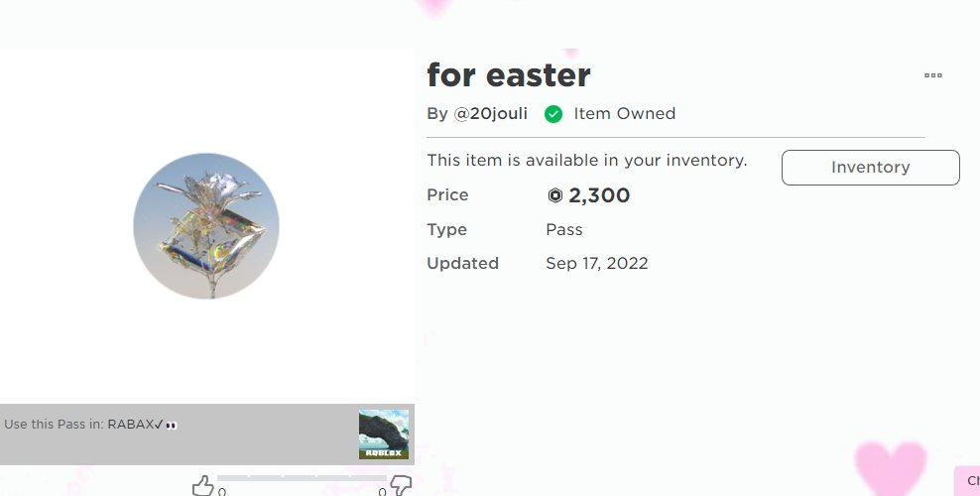The width and height of the screenshot is (980, 496).
Task: Open the RABAX game thumbnail
Action: [384, 434]
